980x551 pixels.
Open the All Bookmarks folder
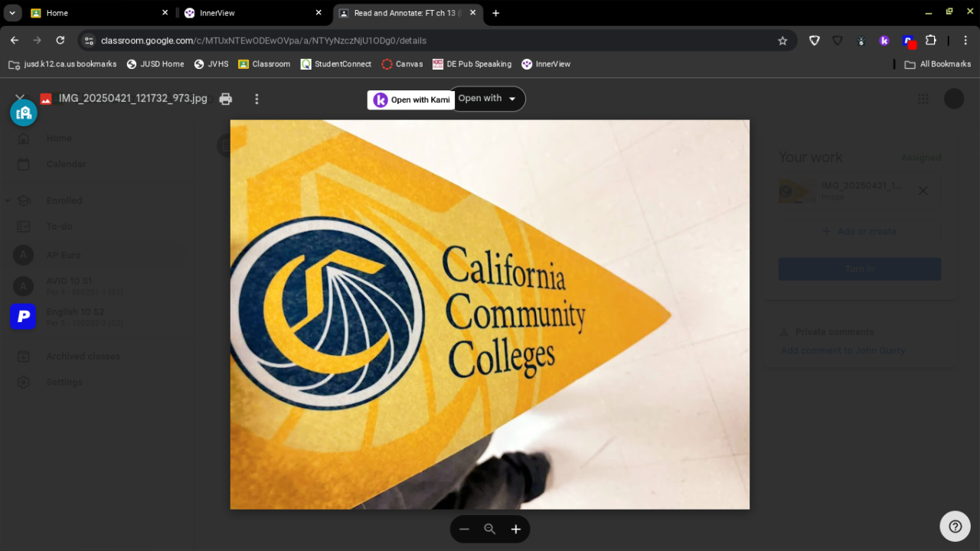[937, 64]
